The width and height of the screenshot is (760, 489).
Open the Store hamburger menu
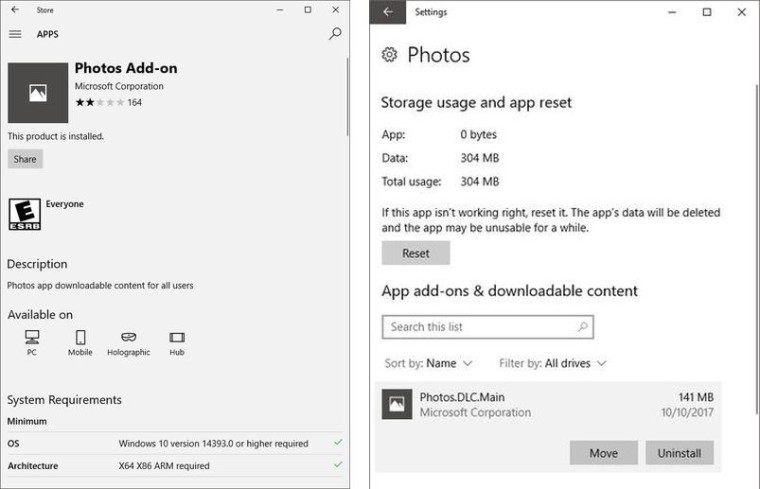coord(15,34)
